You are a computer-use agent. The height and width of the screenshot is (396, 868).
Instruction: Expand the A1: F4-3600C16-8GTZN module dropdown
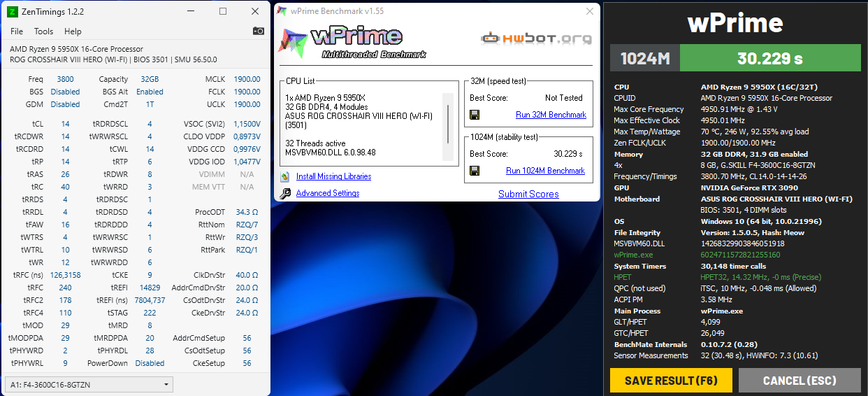pyautogui.click(x=89, y=385)
